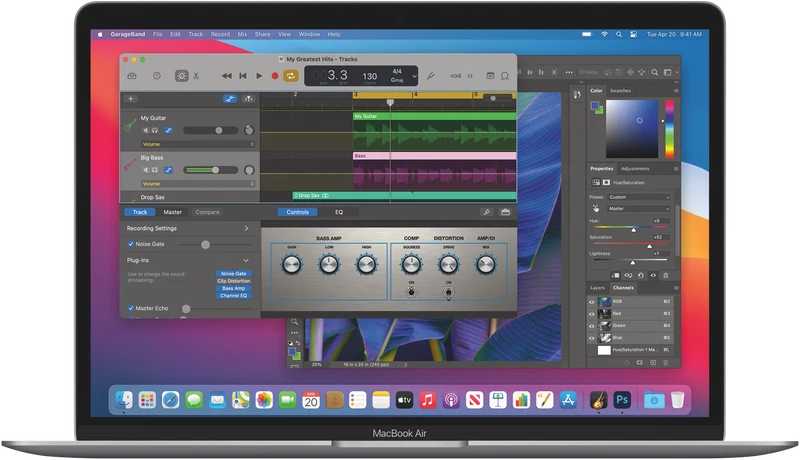The height and width of the screenshot is (460, 800).
Task: Click the Big Bass pan knob
Action: (249, 170)
